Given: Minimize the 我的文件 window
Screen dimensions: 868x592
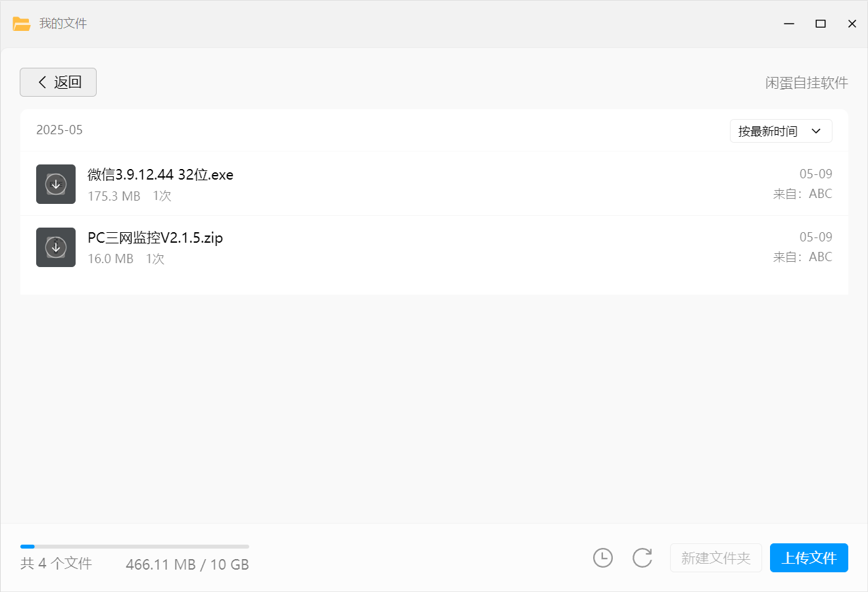Looking at the screenshot, I should click(789, 24).
